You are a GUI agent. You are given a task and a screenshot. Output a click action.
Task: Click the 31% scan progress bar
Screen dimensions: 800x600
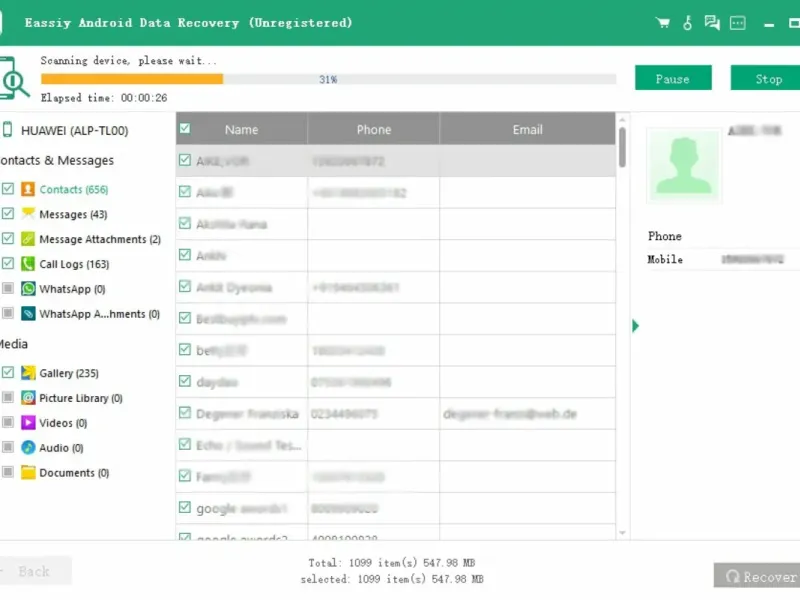pos(329,79)
